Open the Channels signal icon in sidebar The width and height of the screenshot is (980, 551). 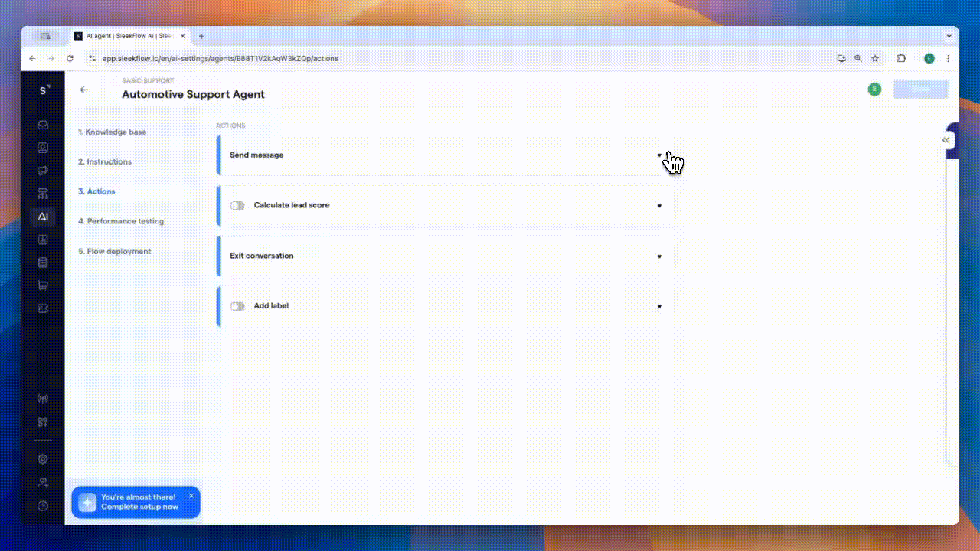tap(43, 399)
